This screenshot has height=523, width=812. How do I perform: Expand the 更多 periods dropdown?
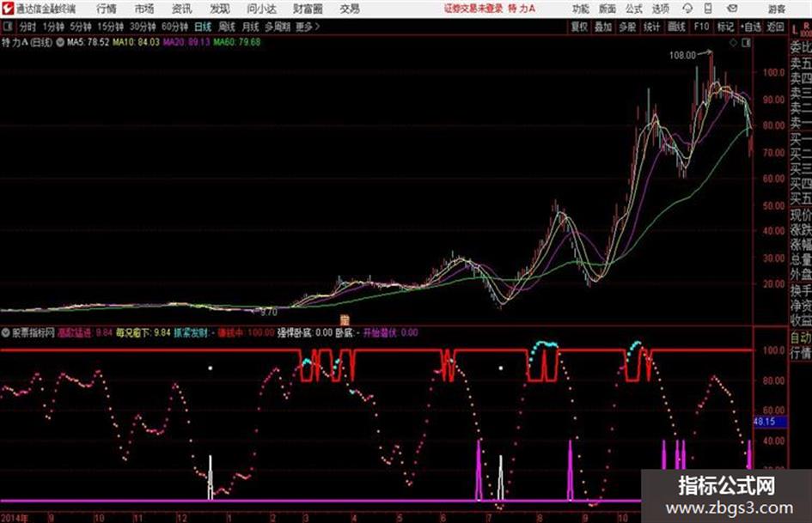pyautogui.click(x=308, y=27)
